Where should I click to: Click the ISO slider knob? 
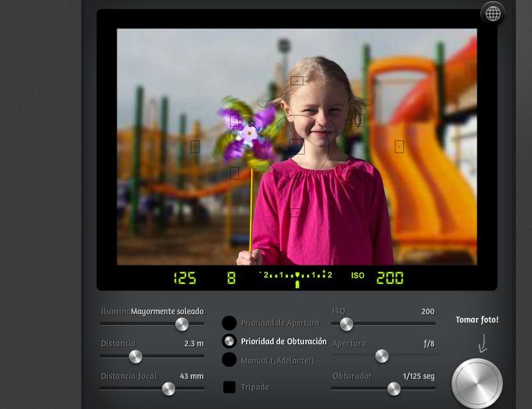coord(346,324)
